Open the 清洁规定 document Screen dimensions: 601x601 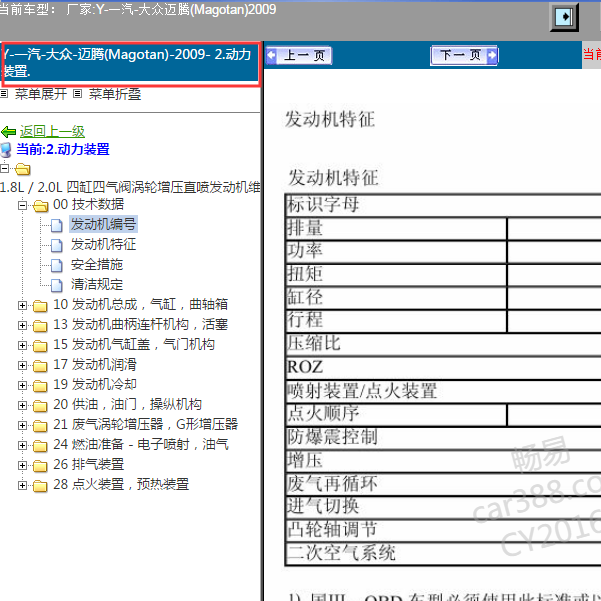coord(97,284)
